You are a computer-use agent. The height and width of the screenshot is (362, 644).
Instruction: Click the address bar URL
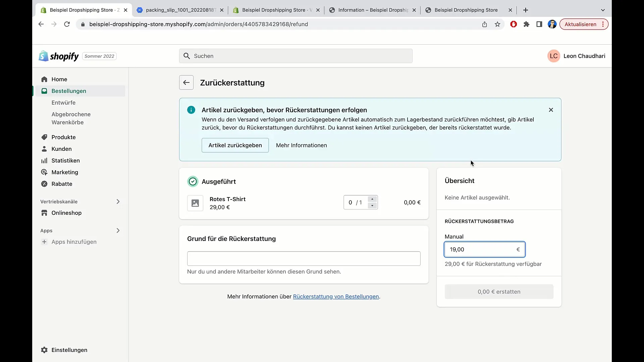click(x=199, y=24)
